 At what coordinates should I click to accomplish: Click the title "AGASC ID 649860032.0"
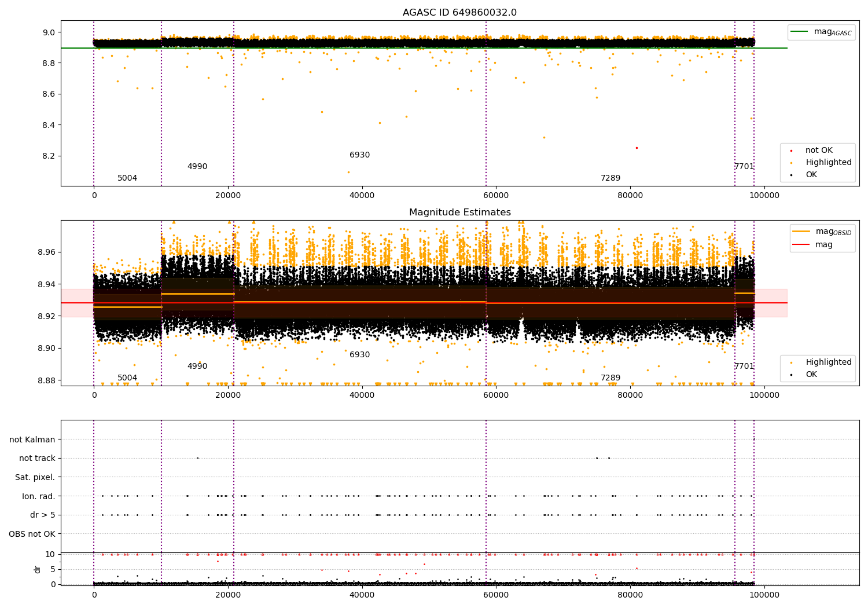(x=459, y=13)
